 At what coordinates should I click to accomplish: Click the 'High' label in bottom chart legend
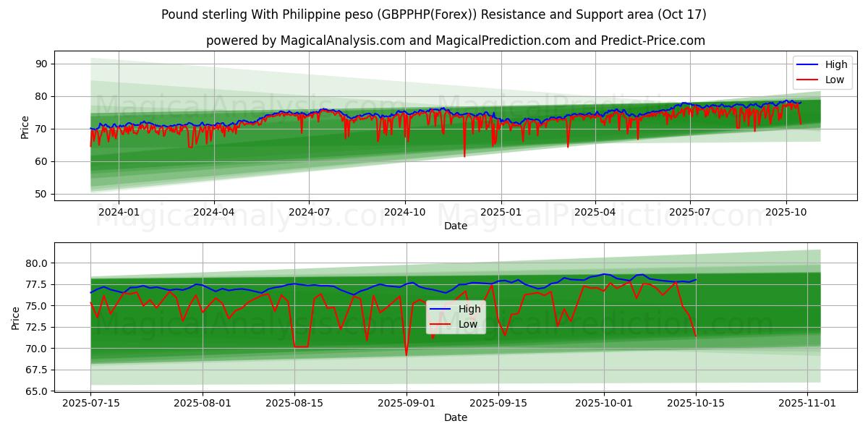(x=469, y=309)
